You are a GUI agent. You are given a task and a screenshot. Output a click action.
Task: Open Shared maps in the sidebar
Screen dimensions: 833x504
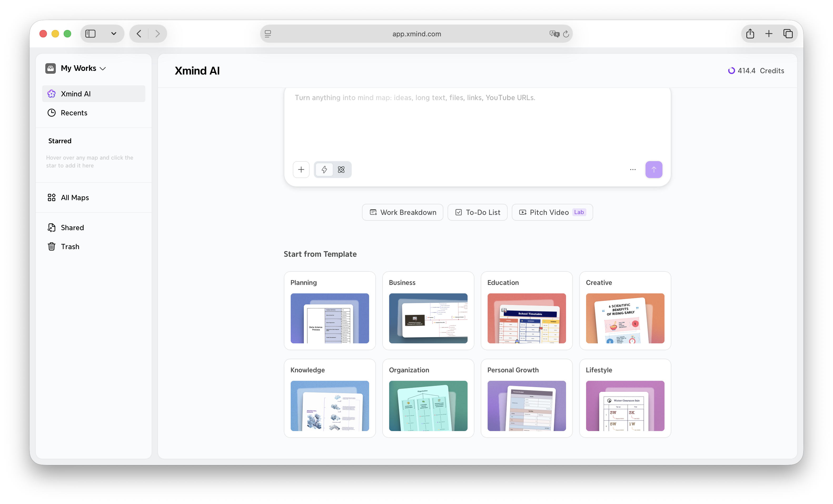(94, 228)
